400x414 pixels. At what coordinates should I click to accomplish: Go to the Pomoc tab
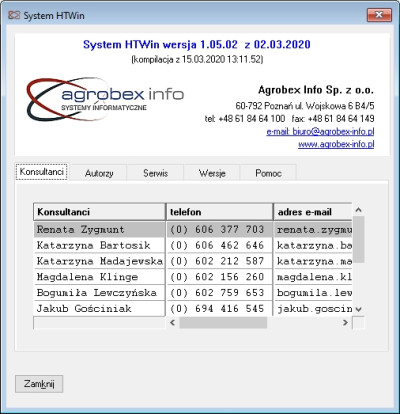click(268, 173)
